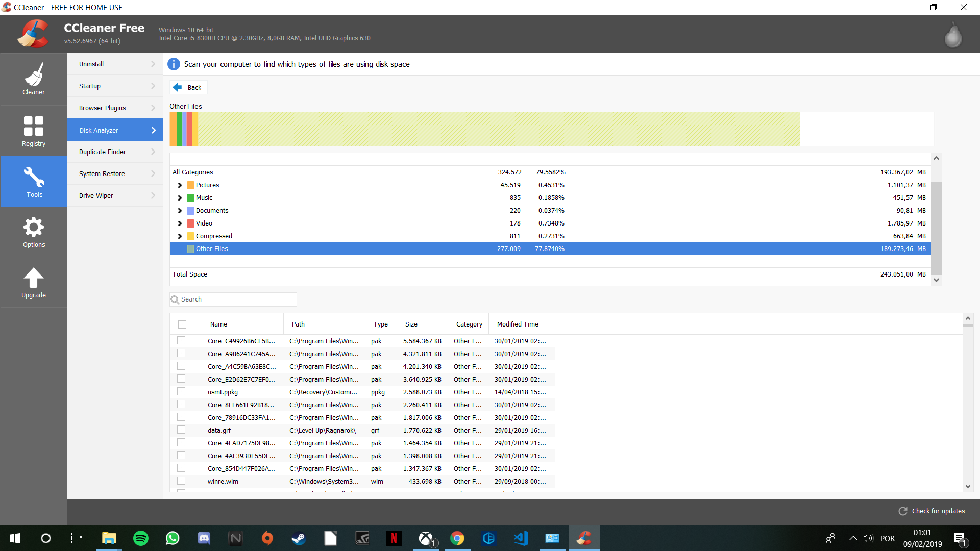Expand the Music category

[180, 198]
